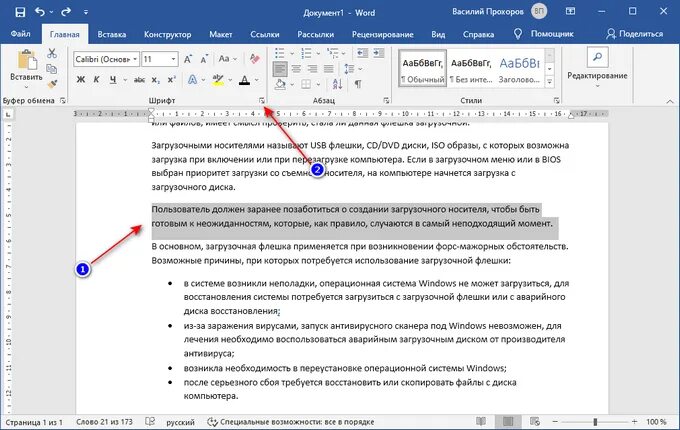Redo the last action
The width and height of the screenshot is (680, 430).
[x=66, y=12]
